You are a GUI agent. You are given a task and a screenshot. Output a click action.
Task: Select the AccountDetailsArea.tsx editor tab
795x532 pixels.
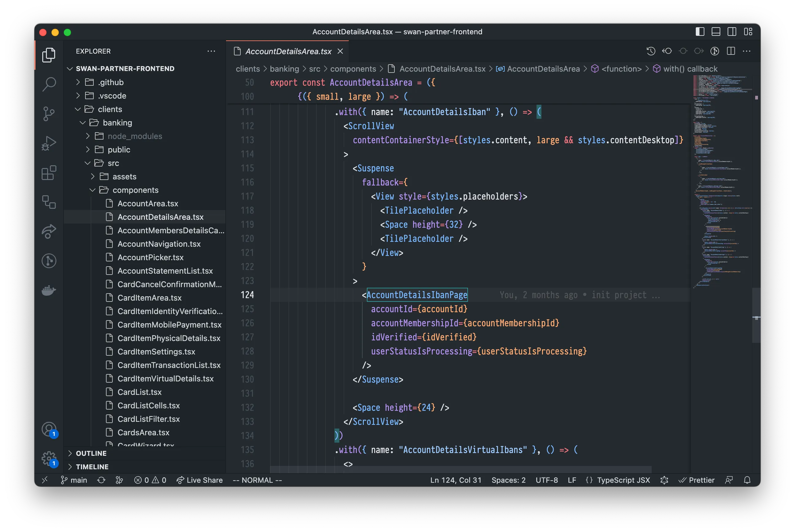(288, 51)
